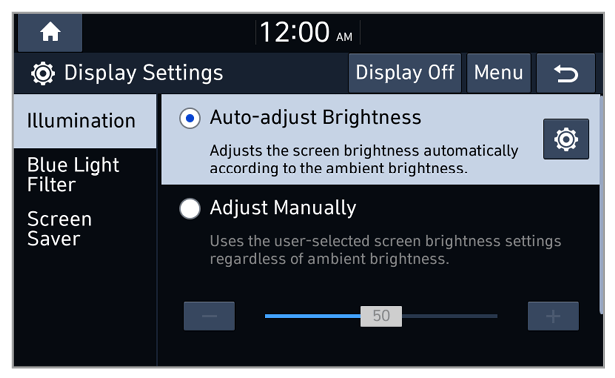
Task: Click the brightness slider handle at 50
Action: pyautogui.click(x=381, y=316)
